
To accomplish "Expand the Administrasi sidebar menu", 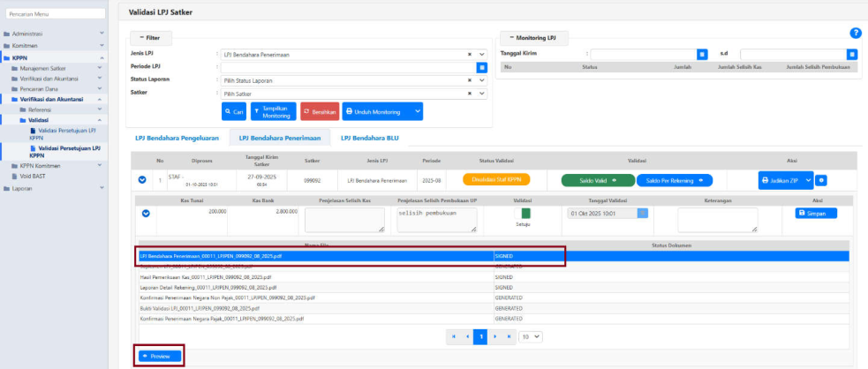I will point(53,34).
